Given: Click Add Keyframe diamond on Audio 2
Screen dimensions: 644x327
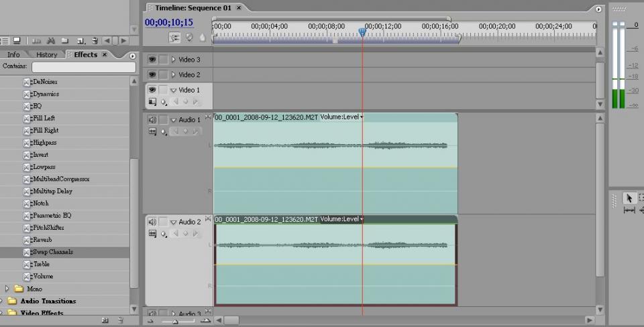Looking at the screenshot, I should [186, 234].
